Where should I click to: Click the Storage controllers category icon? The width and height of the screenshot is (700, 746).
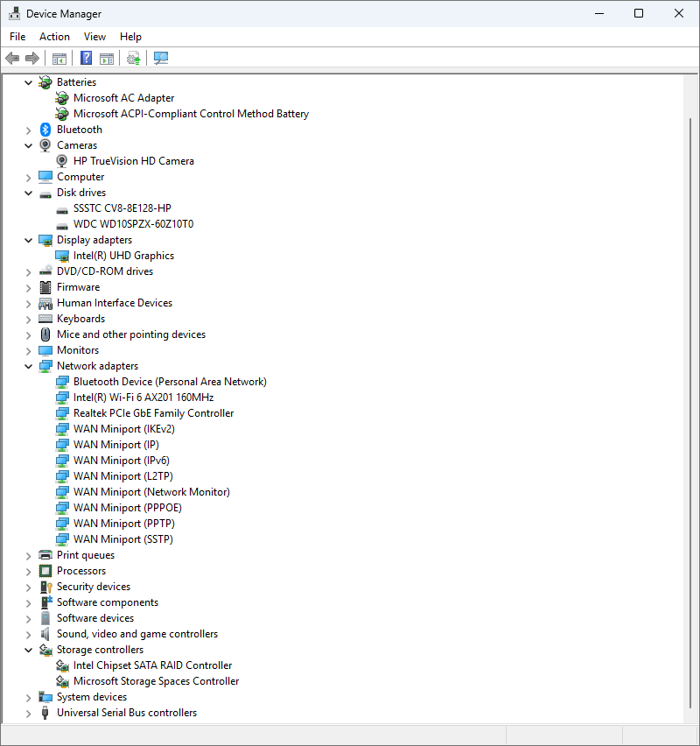(x=45, y=650)
